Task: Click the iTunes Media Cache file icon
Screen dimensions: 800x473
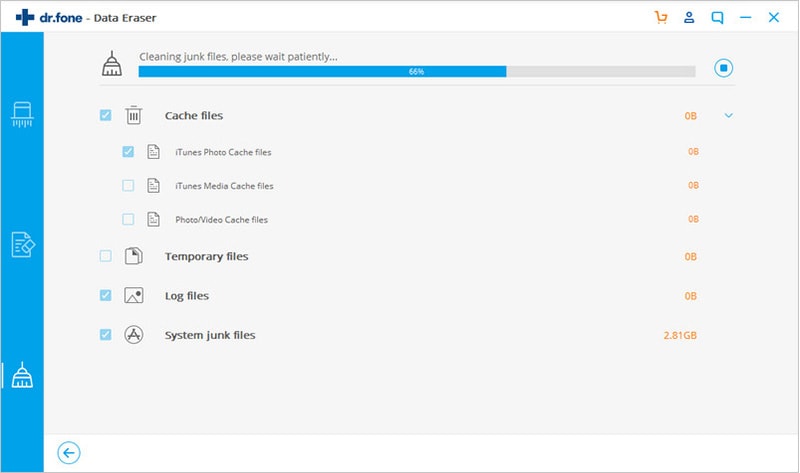Action: pos(154,185)
